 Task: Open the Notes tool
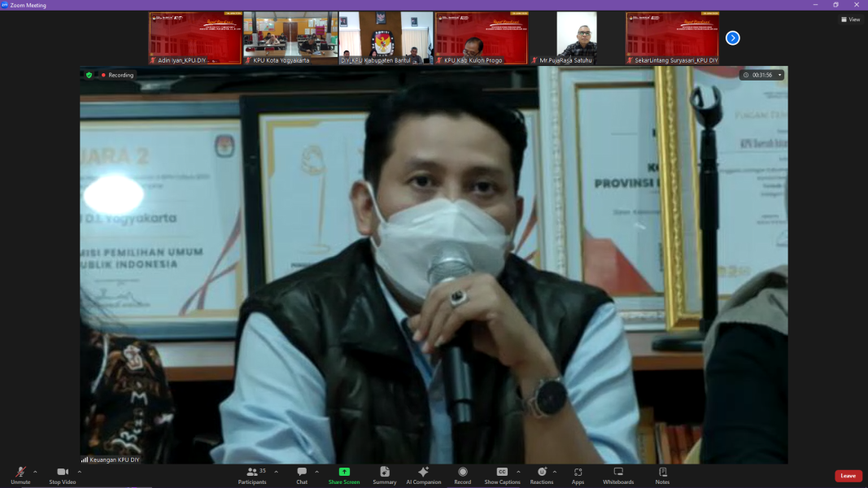[x=662, y=475]
